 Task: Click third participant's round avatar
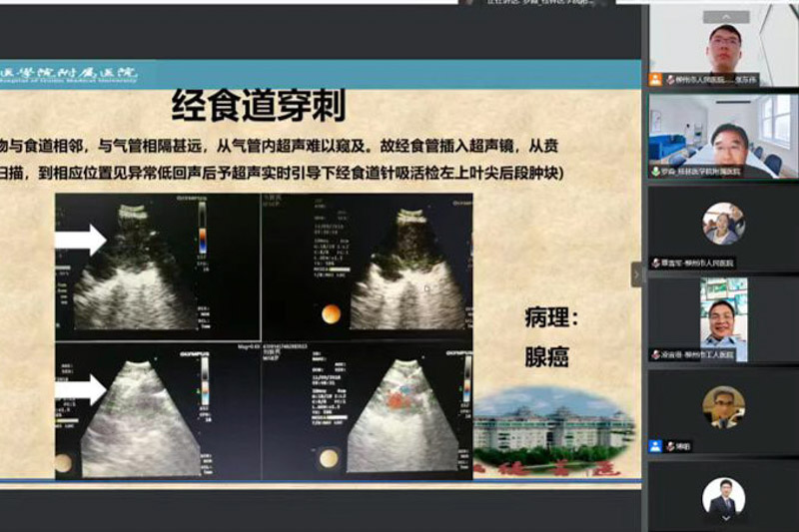[x=722, y=223]
